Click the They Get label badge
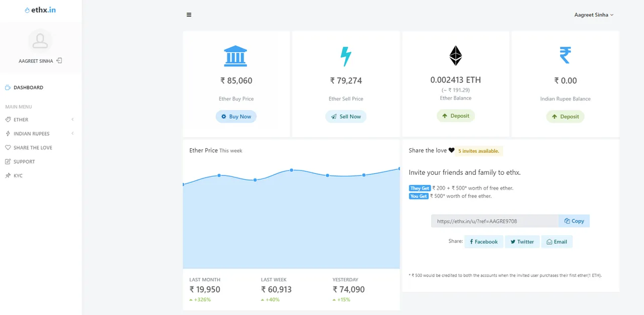Viewport: 644px width, 315px height. pyautogui.click(x=420, y=188)
